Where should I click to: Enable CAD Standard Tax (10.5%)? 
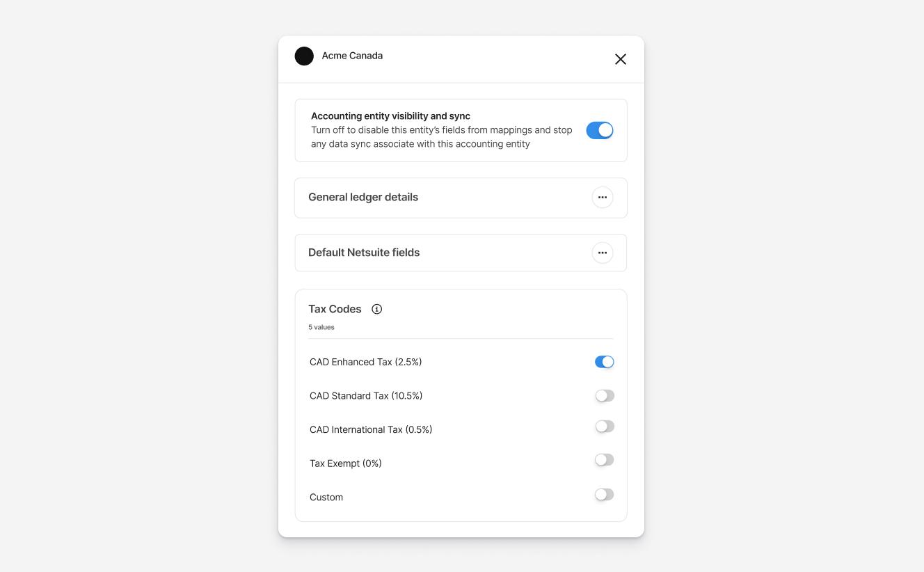[x=605, y=396]
